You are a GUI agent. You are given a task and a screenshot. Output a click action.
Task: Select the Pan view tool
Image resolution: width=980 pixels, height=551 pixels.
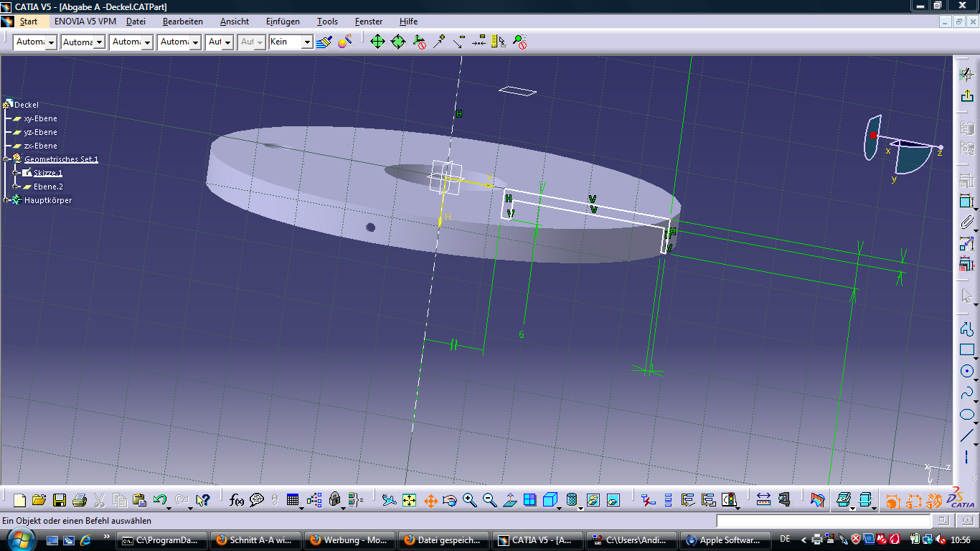coord(430,500)
